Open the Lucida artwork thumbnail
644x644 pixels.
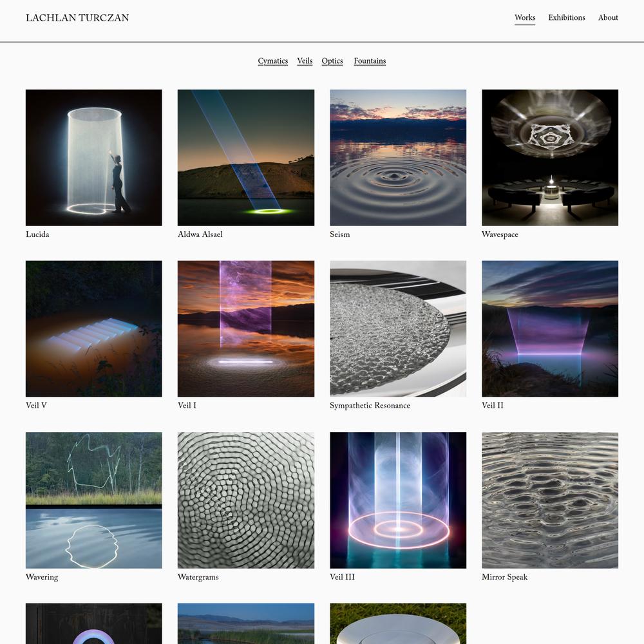[93, 158]
